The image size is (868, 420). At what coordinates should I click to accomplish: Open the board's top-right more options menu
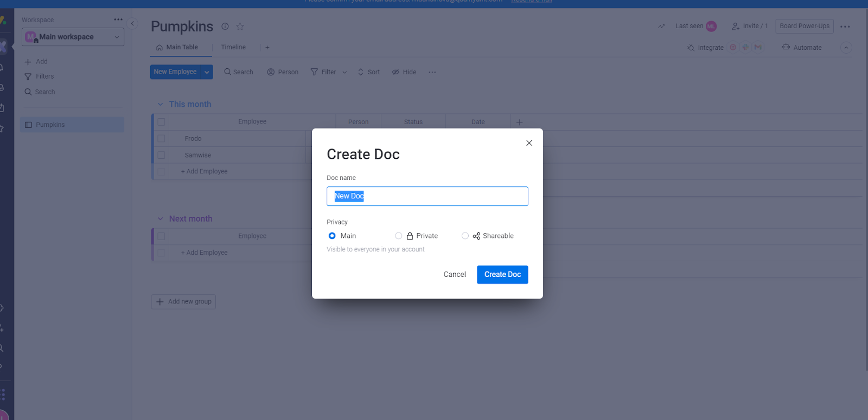pyautogui.click(x=845, y=27)
